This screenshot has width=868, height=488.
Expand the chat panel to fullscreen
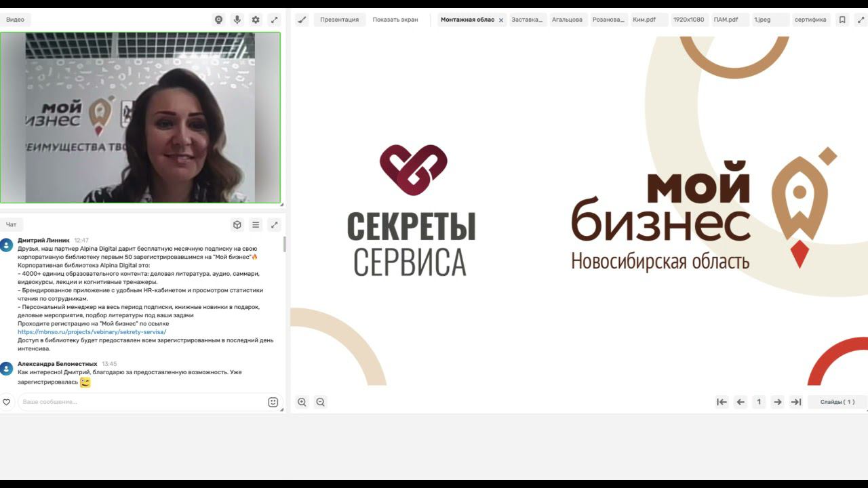274,224
